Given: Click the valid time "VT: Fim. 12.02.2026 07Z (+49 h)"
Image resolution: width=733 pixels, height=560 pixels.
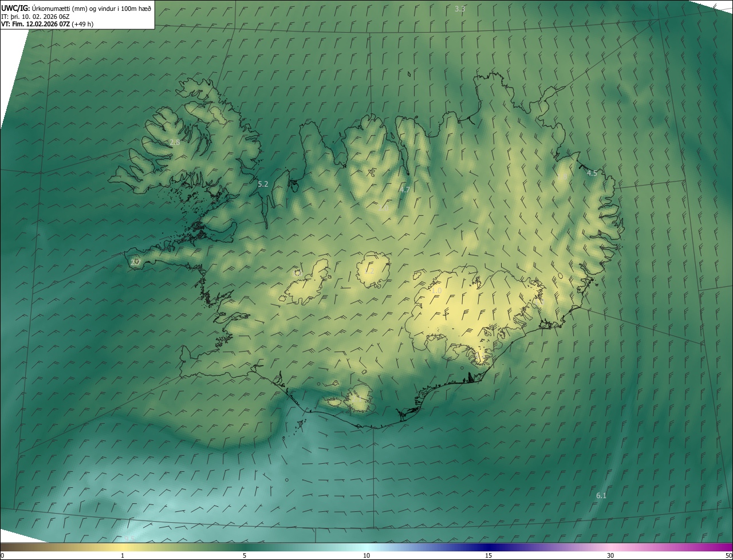Looking at the screenshot, I should pos(47,24).
